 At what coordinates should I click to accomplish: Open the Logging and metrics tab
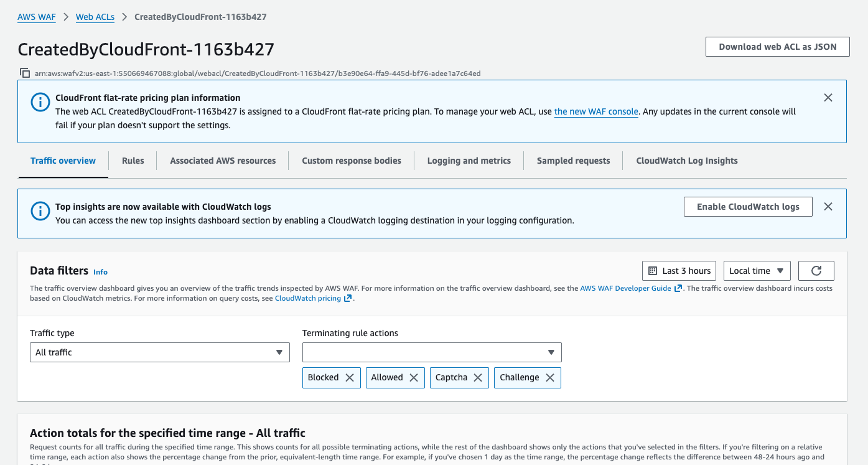point(469,161)
